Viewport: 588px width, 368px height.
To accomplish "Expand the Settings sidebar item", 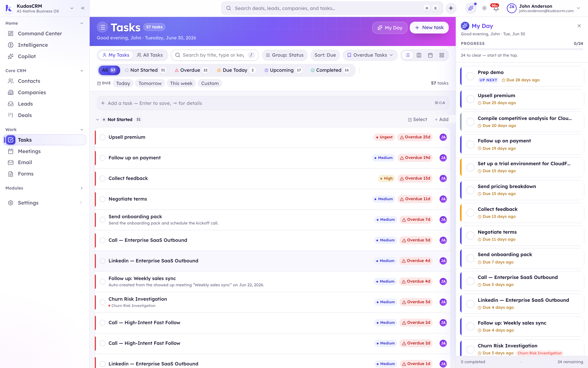I will click(81, 203).
